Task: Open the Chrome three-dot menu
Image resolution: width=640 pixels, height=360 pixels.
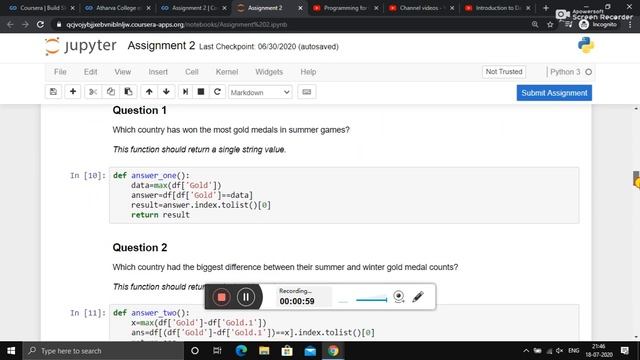Action: coord(631,24)
